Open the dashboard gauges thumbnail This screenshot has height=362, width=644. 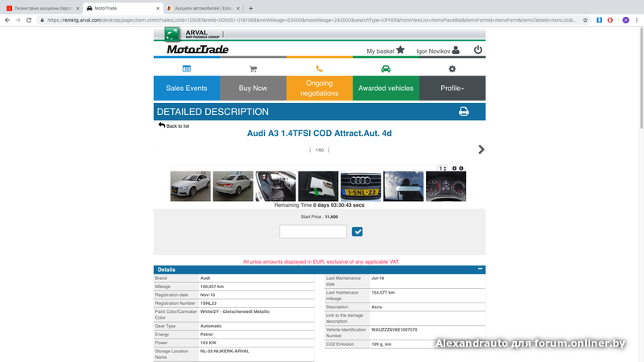[446, 187]
